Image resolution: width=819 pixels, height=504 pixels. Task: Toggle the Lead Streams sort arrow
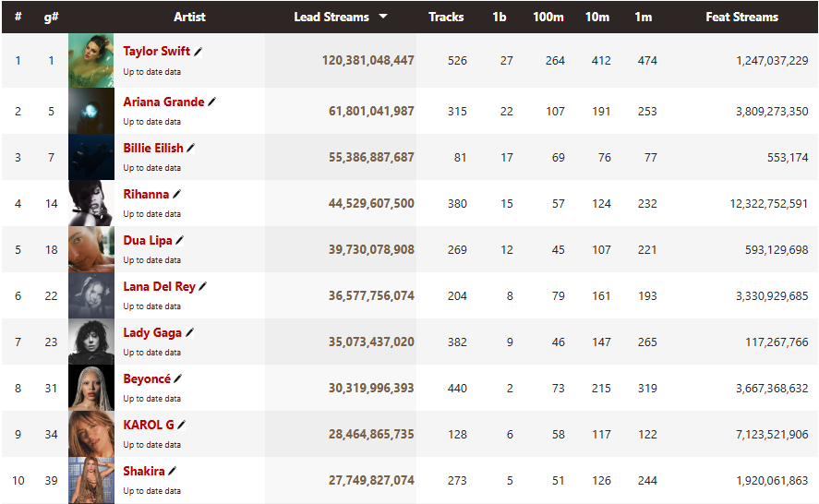click(x=383, y=17)
